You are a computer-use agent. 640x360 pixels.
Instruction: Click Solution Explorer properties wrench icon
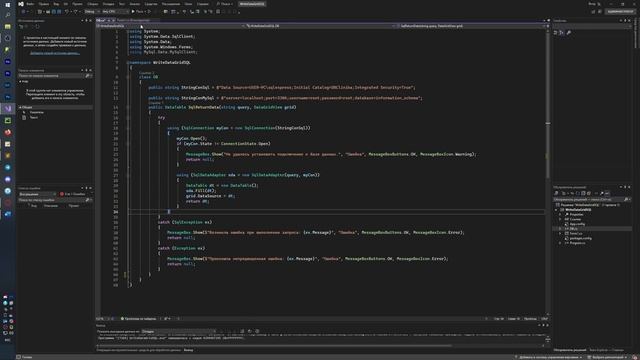click(602, 193)
